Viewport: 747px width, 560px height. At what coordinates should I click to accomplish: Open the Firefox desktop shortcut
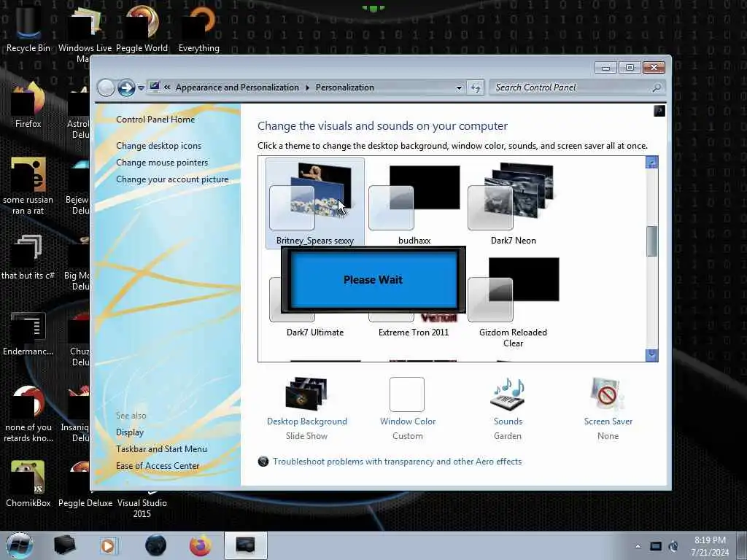coord(28,105)
